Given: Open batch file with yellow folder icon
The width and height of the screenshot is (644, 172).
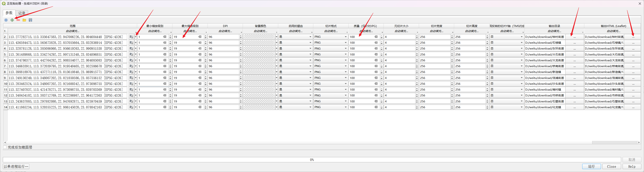Looking at the screenshot, I should click(24, 20).
